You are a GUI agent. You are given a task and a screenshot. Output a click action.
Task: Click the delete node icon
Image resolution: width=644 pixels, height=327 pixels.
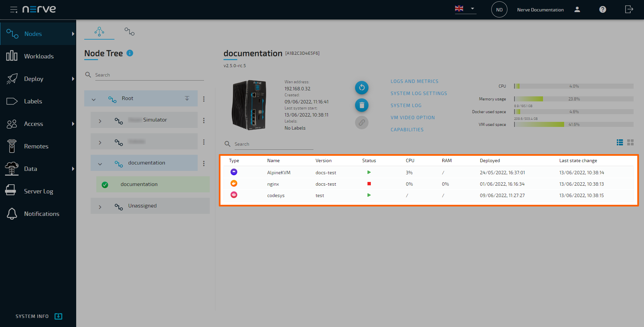coord(361,105)
